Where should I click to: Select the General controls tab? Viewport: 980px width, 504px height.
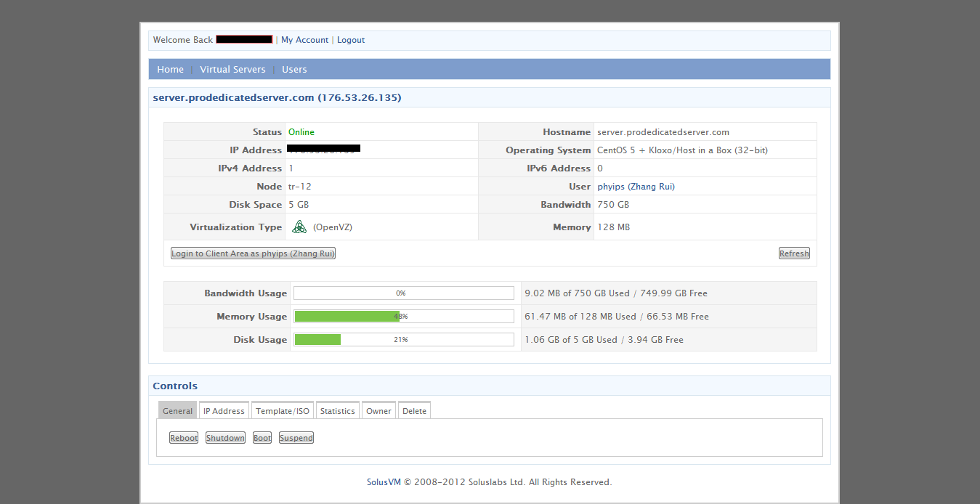click(x=177, y=410)
